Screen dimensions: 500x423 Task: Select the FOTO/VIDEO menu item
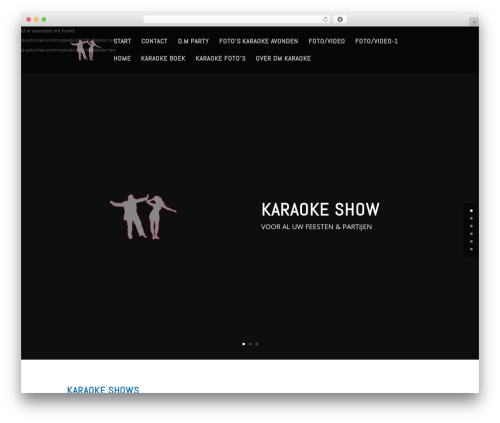coord(326,41)
